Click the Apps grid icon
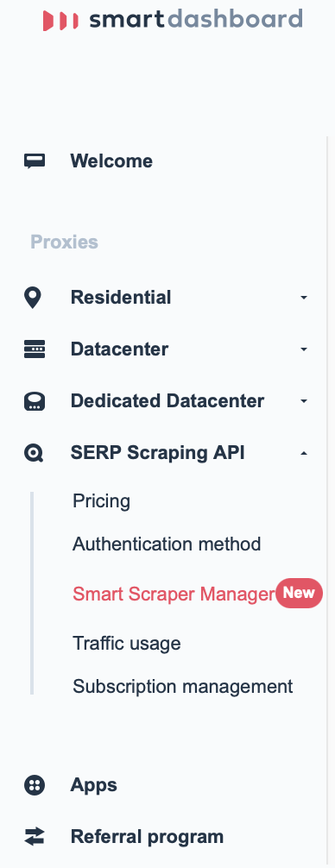335x868 pixels. point(35,785)
